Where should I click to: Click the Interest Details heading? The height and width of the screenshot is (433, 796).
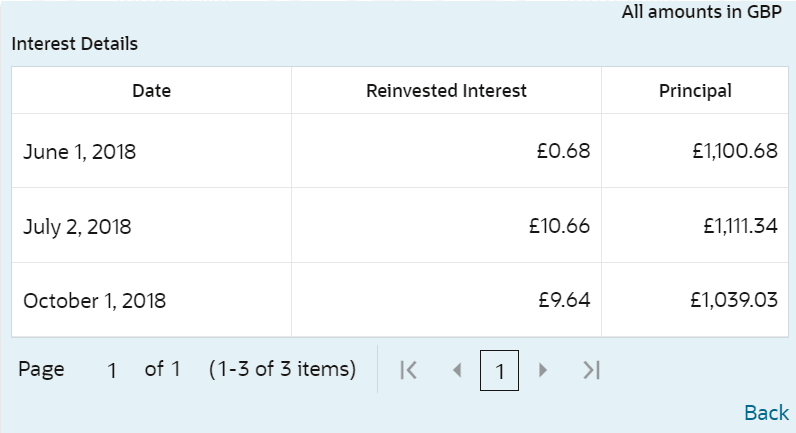tap(75, 44)
